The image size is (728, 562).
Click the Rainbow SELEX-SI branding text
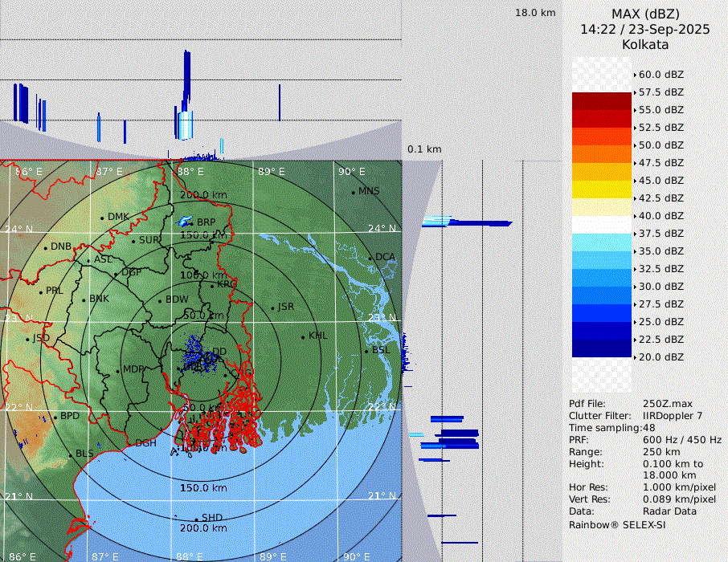point(617,525)
